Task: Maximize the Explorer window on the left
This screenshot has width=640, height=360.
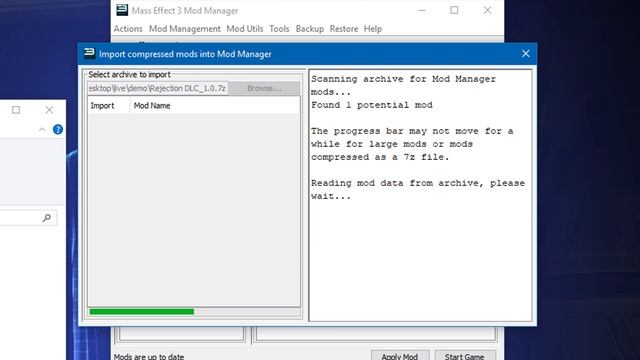Action: tap(16, 110)
